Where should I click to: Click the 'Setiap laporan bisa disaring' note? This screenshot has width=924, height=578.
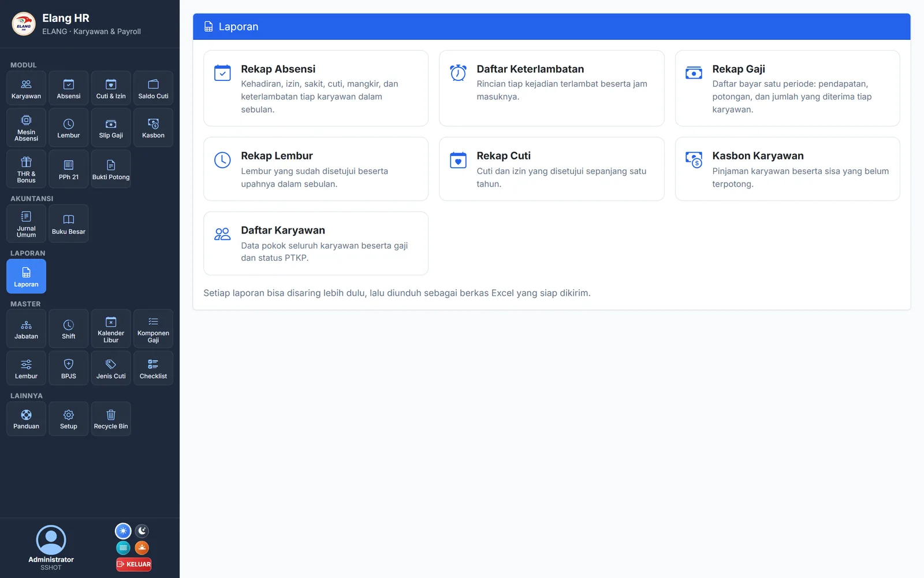397,293
